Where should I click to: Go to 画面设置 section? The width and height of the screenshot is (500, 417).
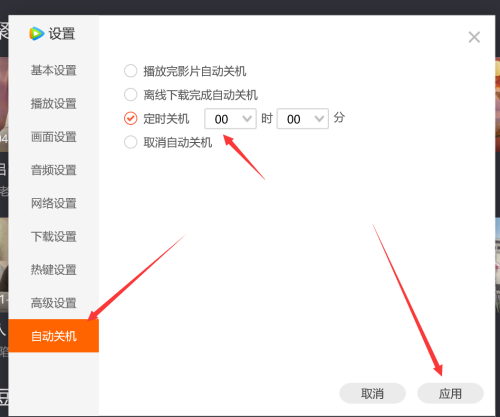pyautogui.click(x=54, y=137)
